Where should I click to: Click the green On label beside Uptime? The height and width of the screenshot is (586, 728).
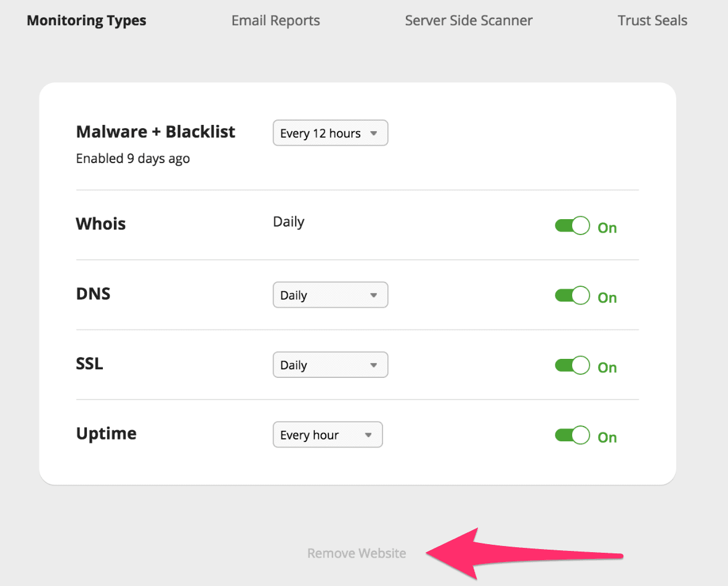[x=607, y=437]
